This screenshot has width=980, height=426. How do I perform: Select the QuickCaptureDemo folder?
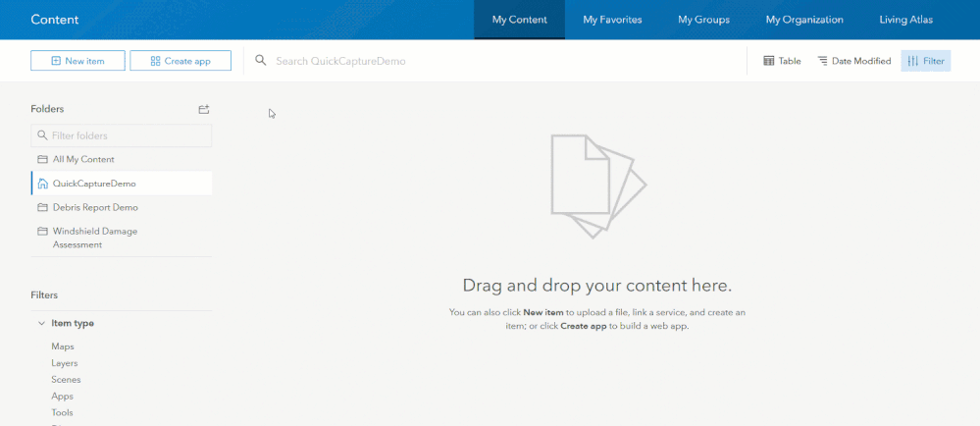122,184
